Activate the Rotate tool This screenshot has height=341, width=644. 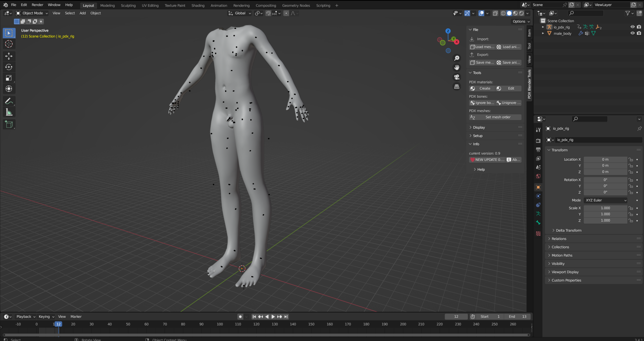[9, 67]
